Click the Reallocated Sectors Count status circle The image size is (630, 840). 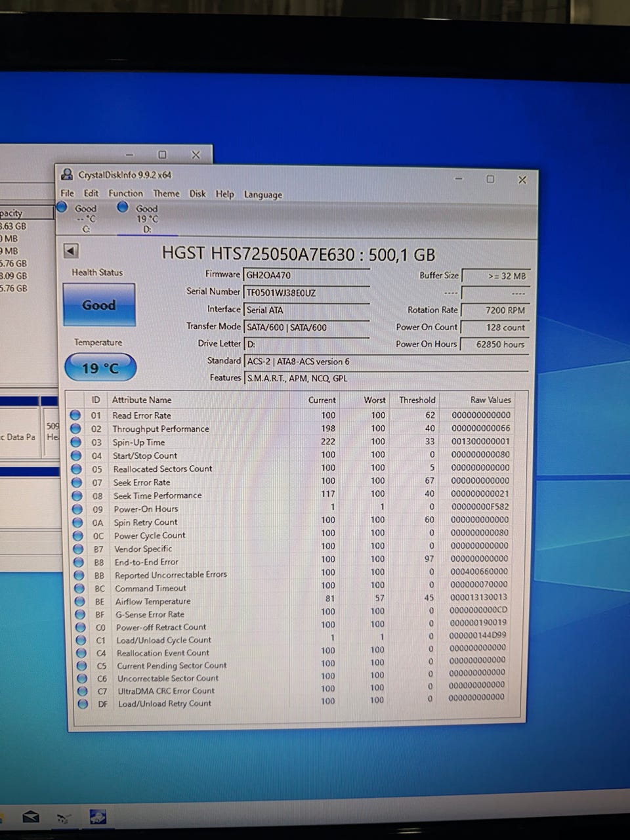point(76,469)
